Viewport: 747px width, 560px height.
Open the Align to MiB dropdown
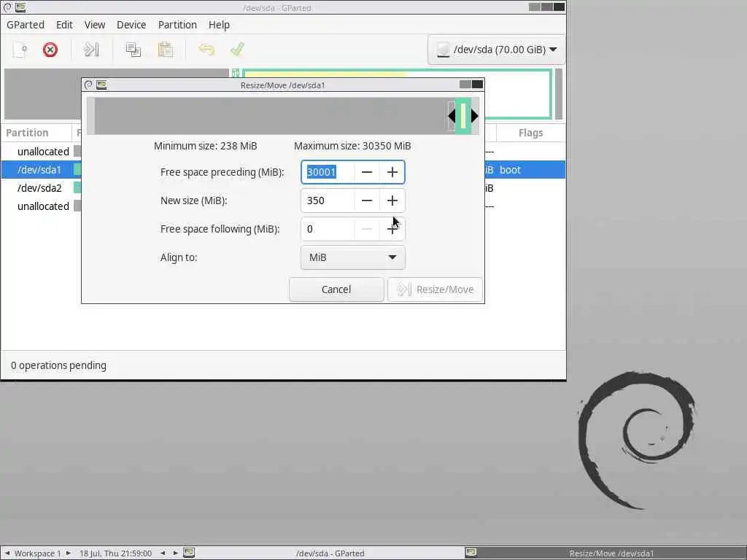pyautogui.click(x=353, y=257)
